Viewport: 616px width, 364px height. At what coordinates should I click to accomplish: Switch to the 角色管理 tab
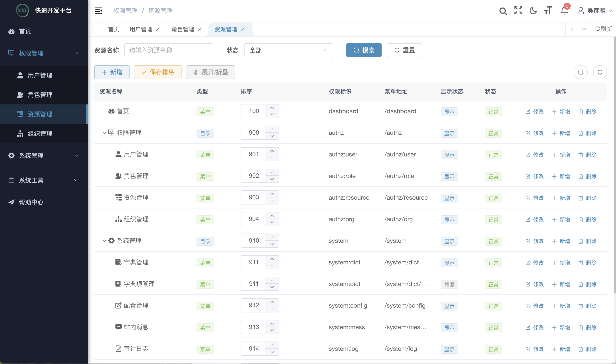point(183,29)
